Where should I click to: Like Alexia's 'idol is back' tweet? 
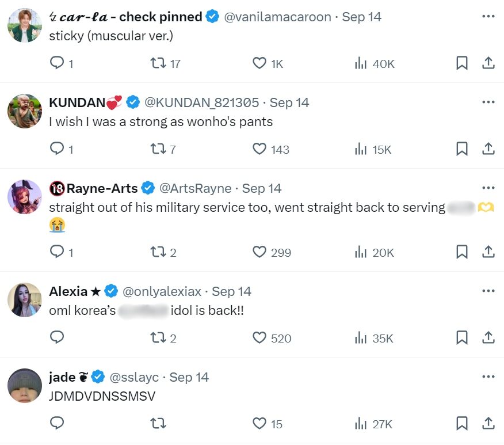pos(260,338)
